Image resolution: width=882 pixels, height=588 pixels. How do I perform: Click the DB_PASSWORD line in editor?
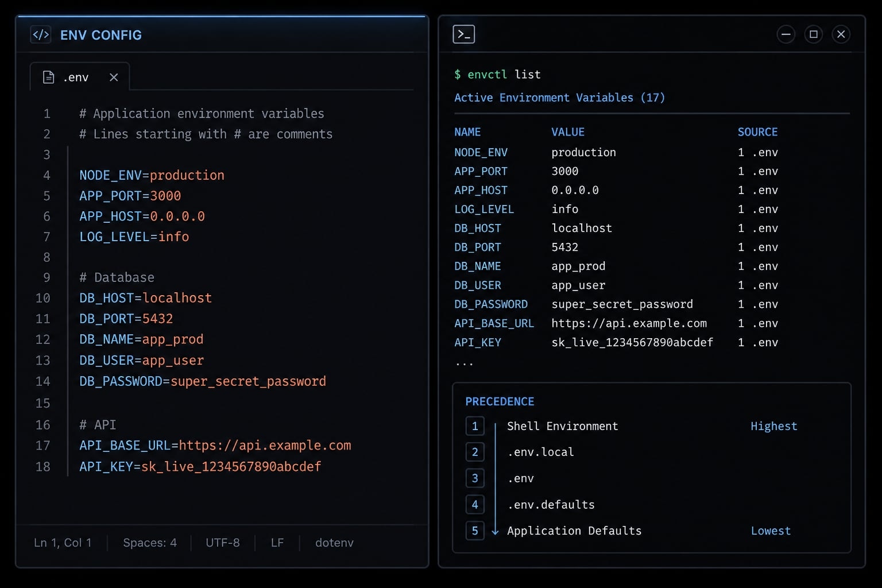[203, 381]
